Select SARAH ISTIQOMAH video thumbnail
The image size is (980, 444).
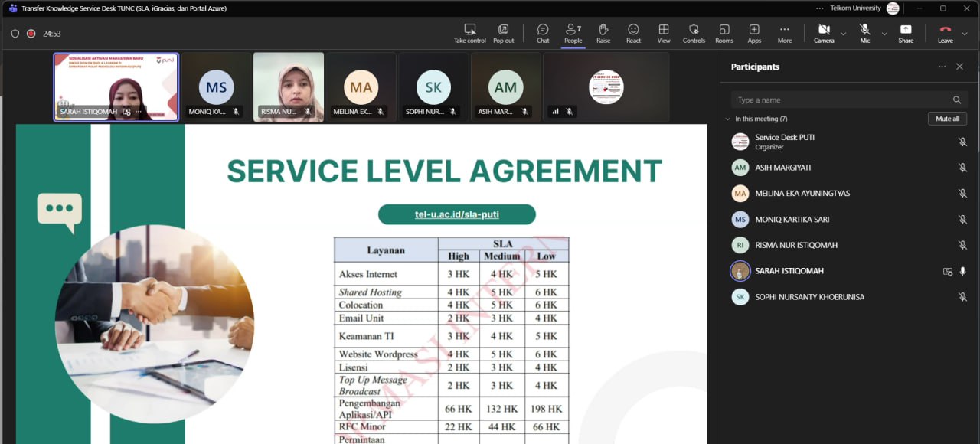pos(116,87)
